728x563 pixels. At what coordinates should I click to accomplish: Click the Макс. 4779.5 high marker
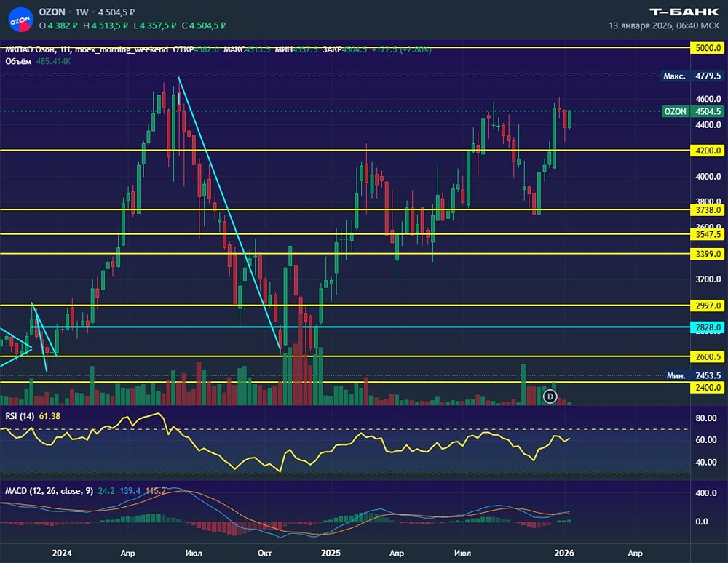(692, 76)
